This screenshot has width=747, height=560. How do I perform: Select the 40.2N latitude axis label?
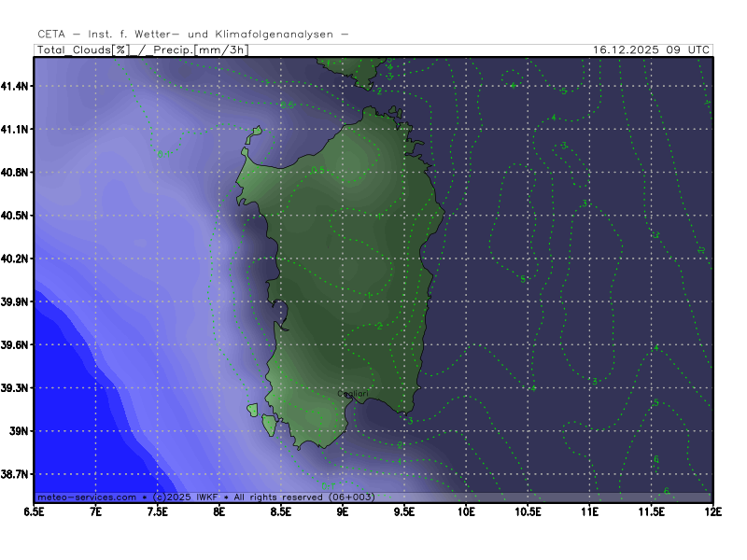point(17,259)
